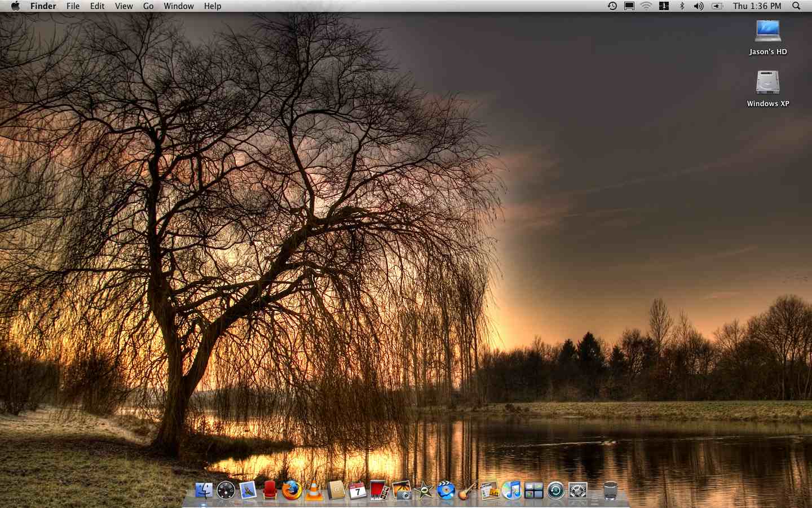Open the Help menu
Viewport: 812px width, 508px height.
coord(213,6)
